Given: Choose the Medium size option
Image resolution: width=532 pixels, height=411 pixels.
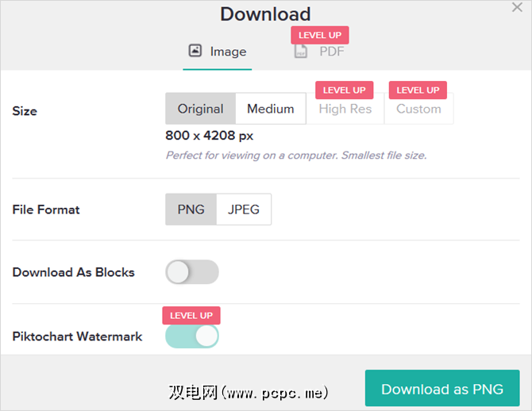Looking at the screenshot, I should click(270, 109).
